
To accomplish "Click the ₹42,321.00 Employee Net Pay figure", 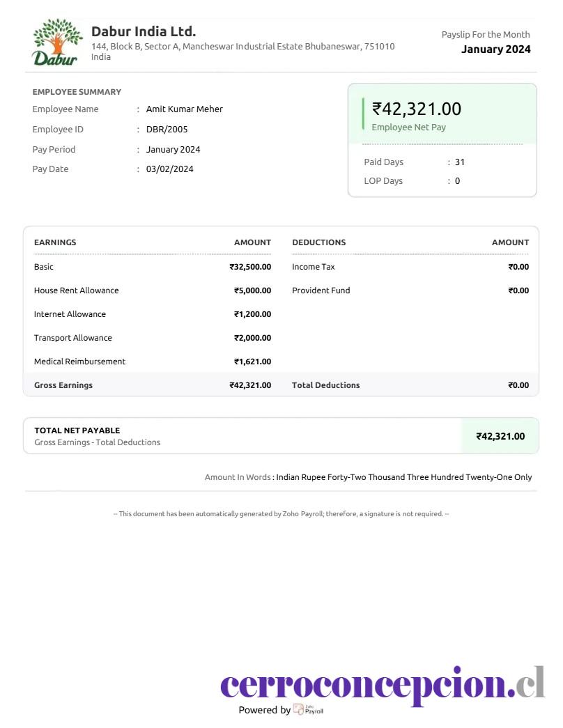I will coord(416,109).
